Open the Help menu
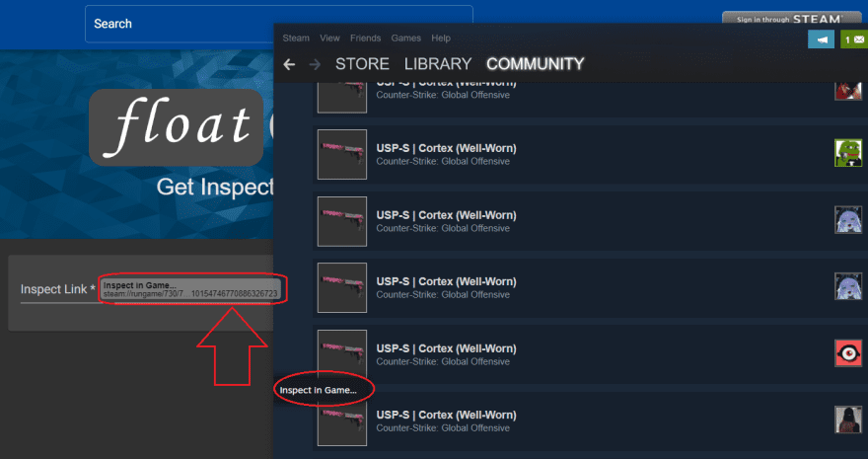The width and height of the screenshot is (868, 459). [x=441, y=38]
